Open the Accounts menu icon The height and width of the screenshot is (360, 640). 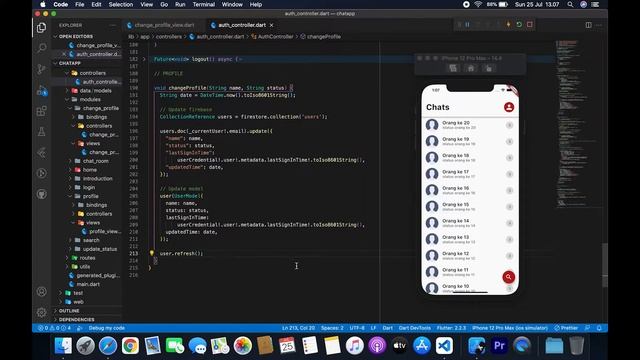pyautogui.click(x=41, y=291)
